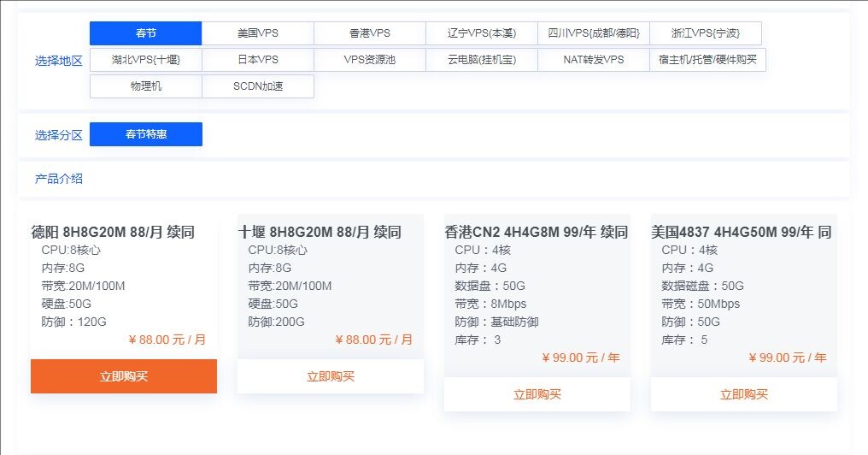Open the NAT转发VPS tab
This screenshot has height=455, width=868.
pyautogui.click(x=594, y=60)
